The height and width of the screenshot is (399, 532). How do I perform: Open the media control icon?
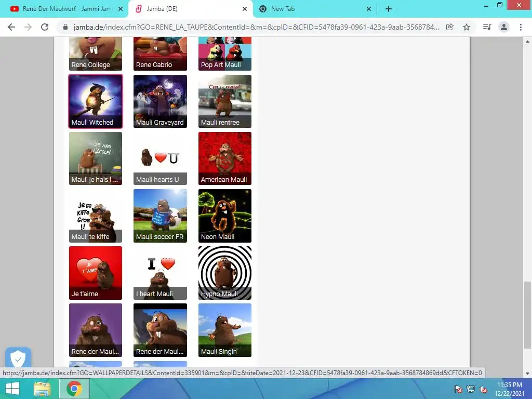coord(487,27)
